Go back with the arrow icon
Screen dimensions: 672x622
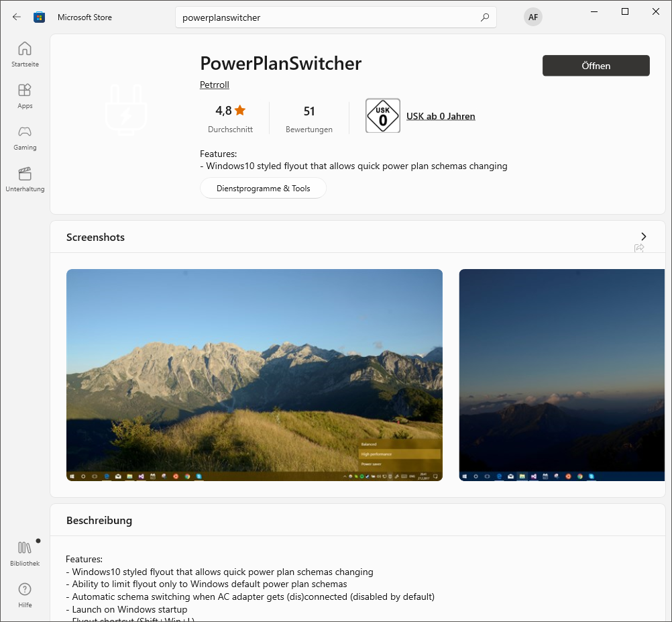pos(17,17)
